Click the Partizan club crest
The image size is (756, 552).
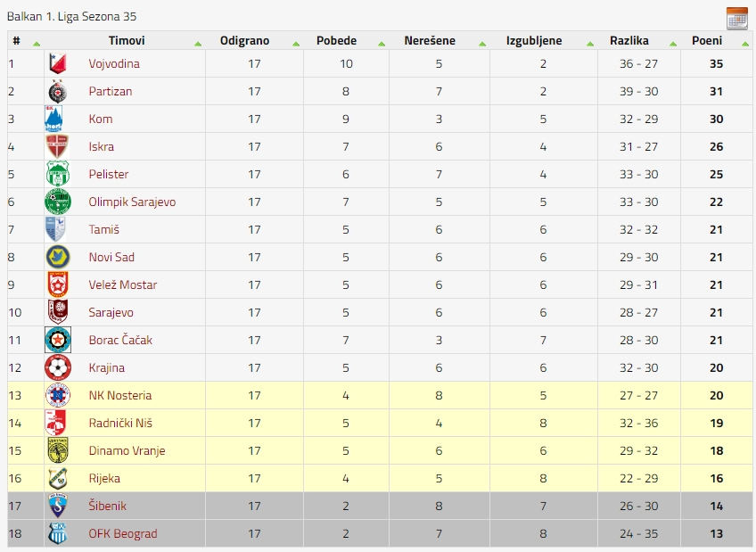57,91
